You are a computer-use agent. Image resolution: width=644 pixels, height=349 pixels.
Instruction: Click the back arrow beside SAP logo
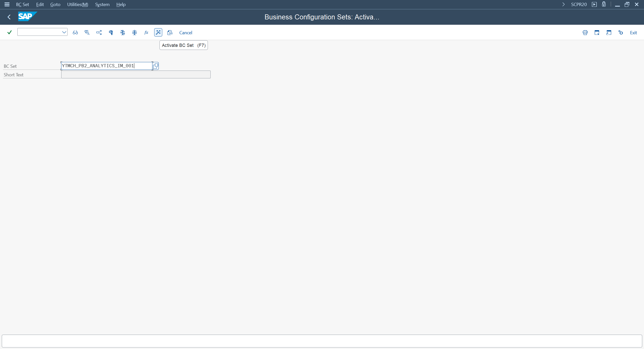pos(9,17)
